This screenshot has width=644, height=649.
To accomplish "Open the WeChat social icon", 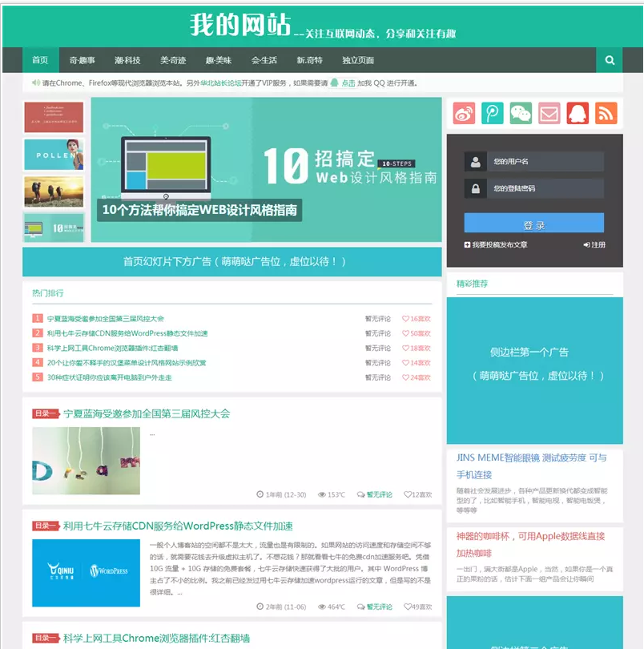I will (521, 114).
